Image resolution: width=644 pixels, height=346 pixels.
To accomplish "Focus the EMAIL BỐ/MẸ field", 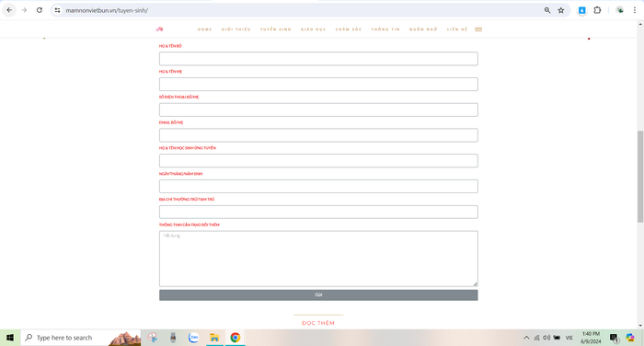I will (318, 135).
